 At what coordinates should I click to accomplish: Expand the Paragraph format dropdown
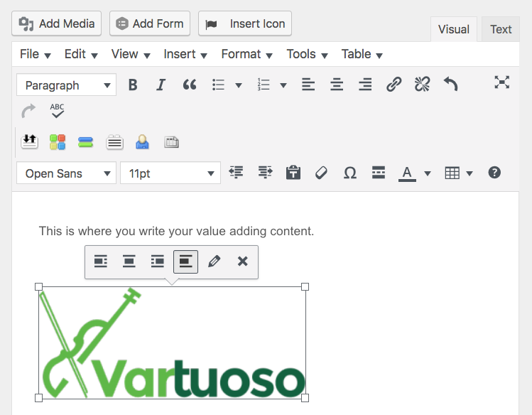[x=67, y=85]
